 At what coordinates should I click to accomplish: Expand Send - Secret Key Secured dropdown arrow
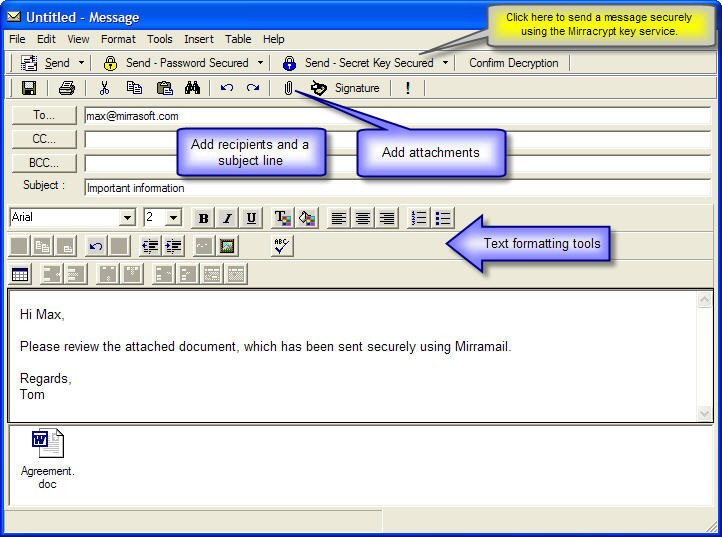tap(445, 63)
